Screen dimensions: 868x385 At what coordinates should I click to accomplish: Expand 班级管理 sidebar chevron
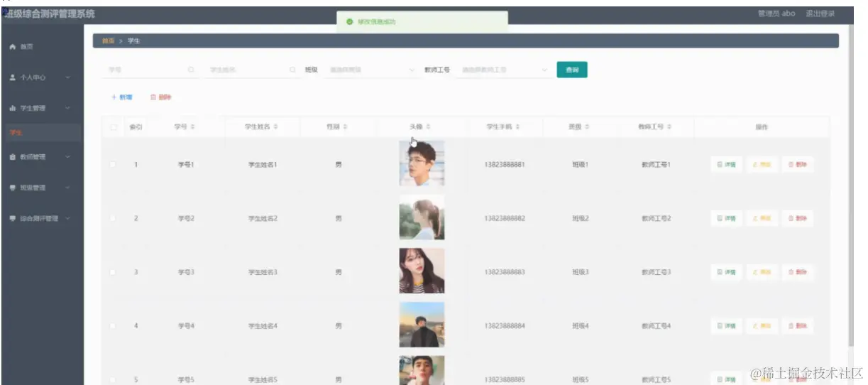click(x=67, y=188)
